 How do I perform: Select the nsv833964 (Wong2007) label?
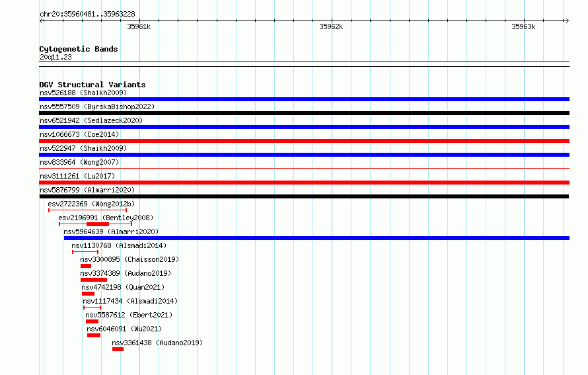[79, 162]
